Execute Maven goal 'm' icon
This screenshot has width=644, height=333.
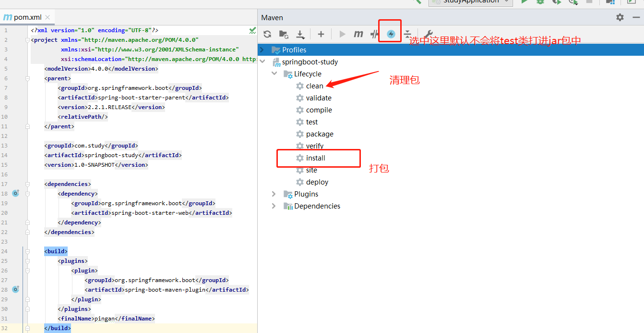pyautogui.click(x=358, y=34)
